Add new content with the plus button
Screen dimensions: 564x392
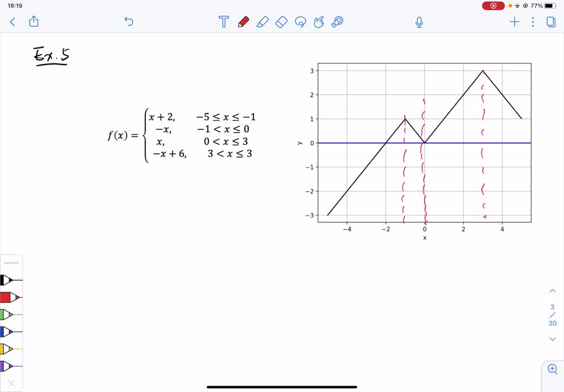514,22
